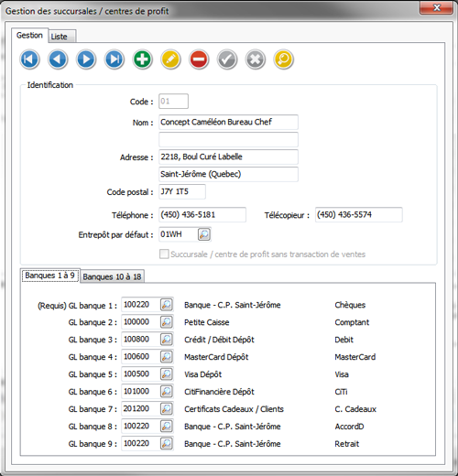Edit record with yellow pencil icon
The image size is (458, 476).
[x=170, y=59]
